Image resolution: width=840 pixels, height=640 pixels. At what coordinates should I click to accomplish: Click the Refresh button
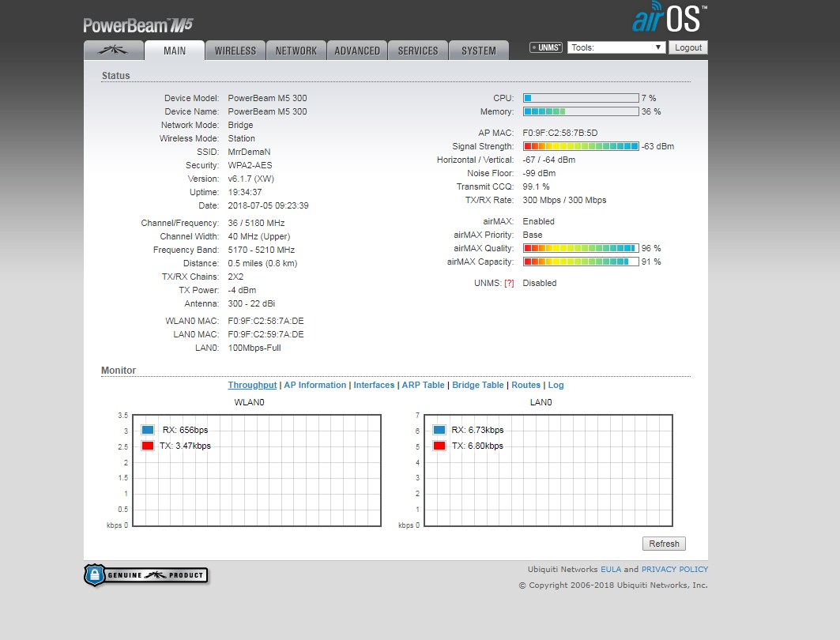point(664,544)
